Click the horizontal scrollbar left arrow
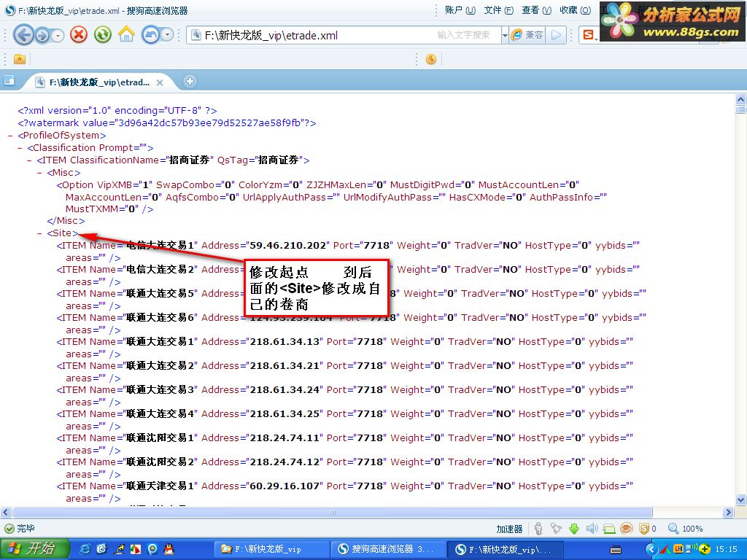The height and width of the screenshot is (560, 747). tap(6, 513)
